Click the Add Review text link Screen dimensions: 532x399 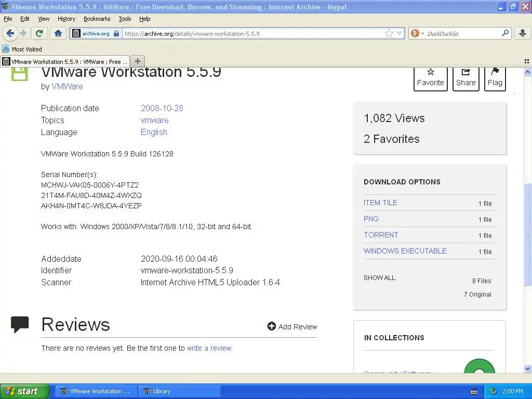[x=298, y=327]
